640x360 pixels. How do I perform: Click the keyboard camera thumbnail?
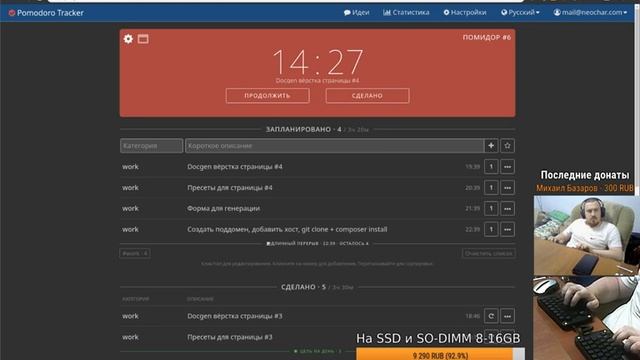pos(587,318)
